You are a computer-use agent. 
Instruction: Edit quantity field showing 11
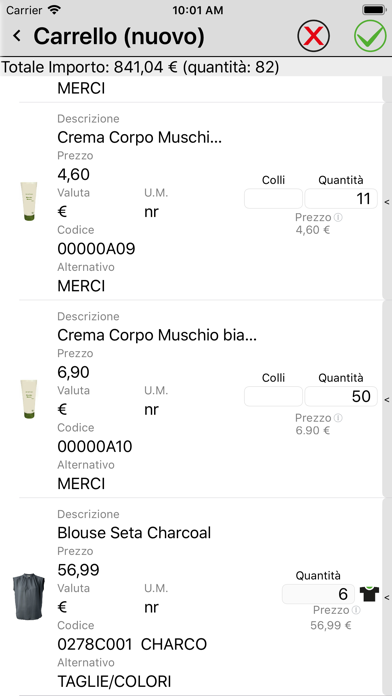(x=341, y=198)
